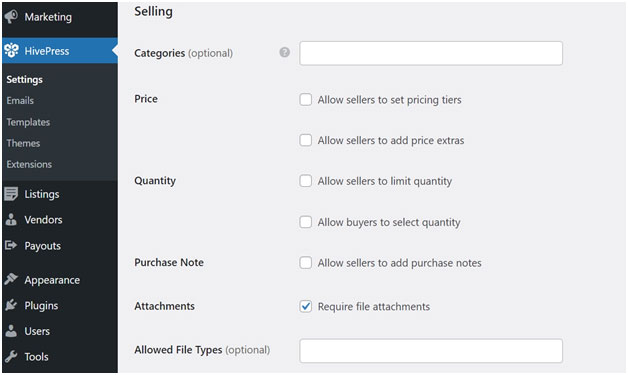
Task: Click the Vendors person icon
Action: pyautogui.click(x=11, y=220)
